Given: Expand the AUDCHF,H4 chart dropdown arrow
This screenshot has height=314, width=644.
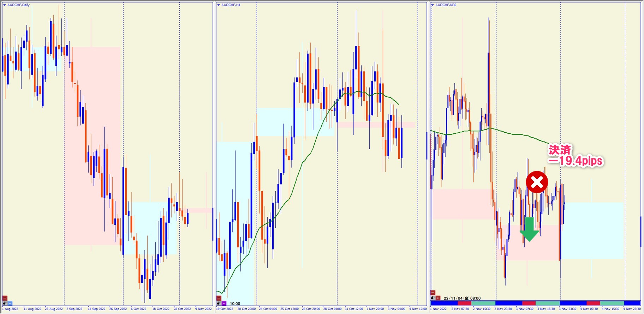Looking at the screenshot, I should click(219, 5).
